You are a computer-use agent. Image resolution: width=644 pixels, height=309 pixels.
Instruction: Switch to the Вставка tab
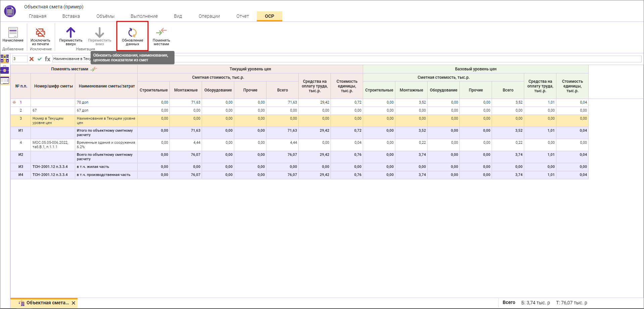coord(71,16)
